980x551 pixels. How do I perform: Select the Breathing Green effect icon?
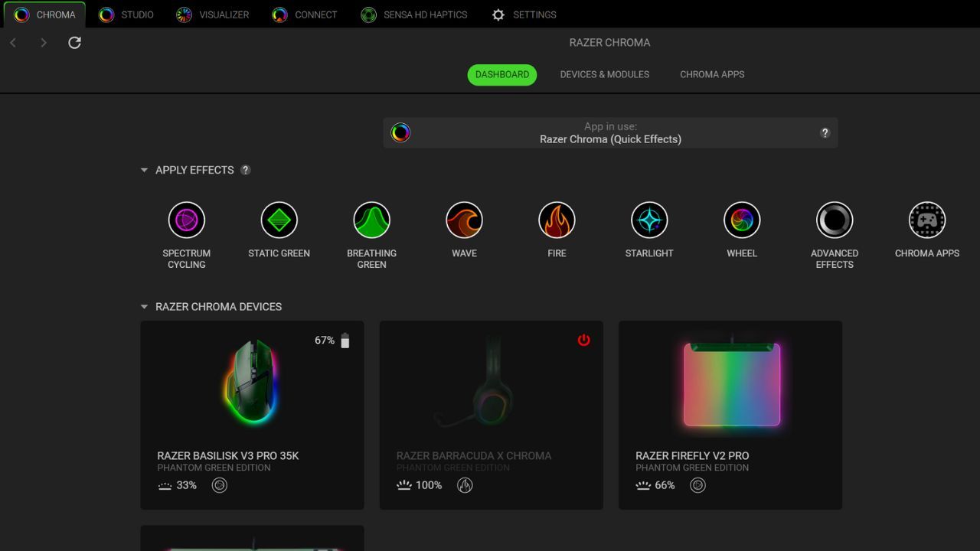(371, 220)
